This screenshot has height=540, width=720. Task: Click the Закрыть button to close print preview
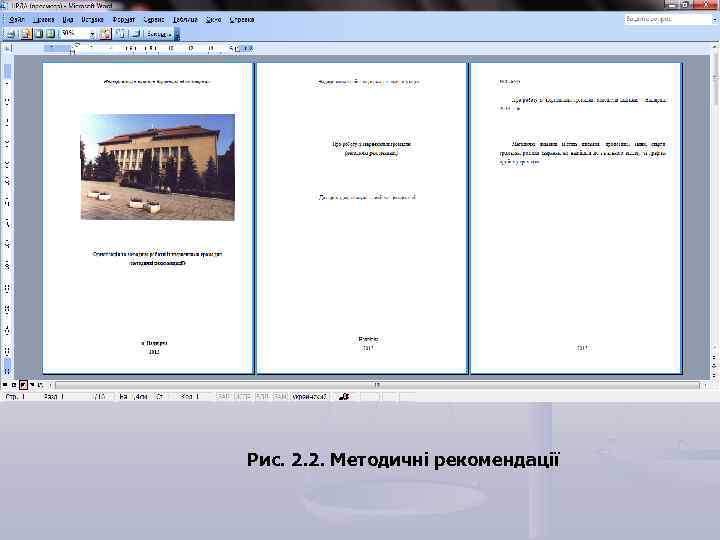coord(159,34)
